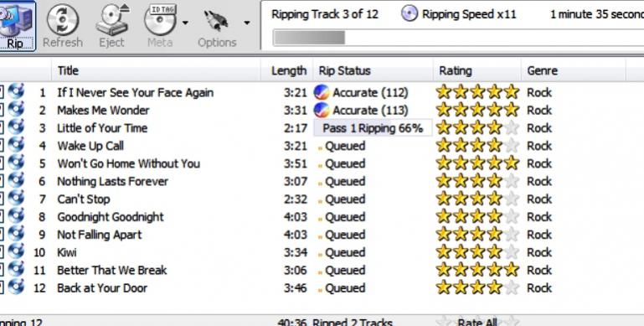Click AccurateRip icon for Makes Me Wonder
Screen dimensions: 644x326
[322, 110]
